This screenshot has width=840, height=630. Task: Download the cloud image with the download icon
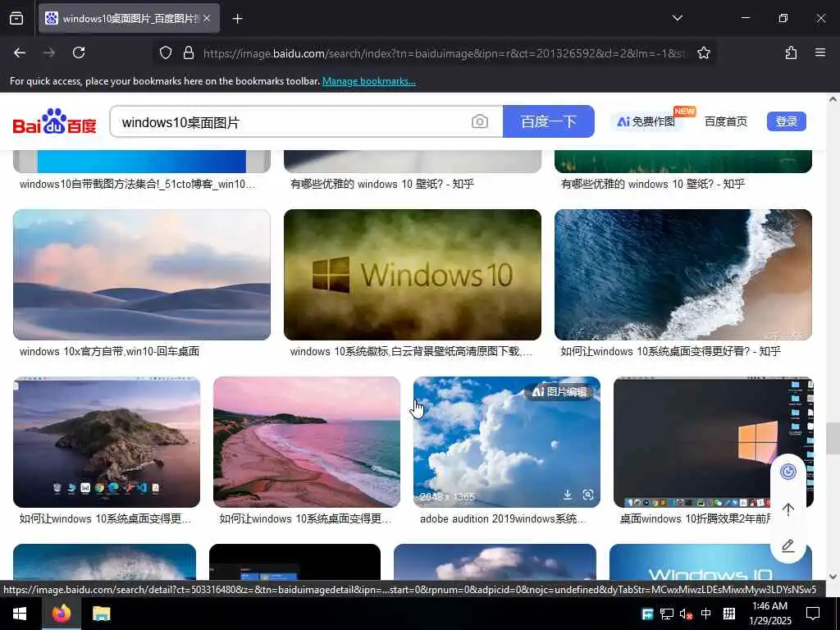point(568,495)
